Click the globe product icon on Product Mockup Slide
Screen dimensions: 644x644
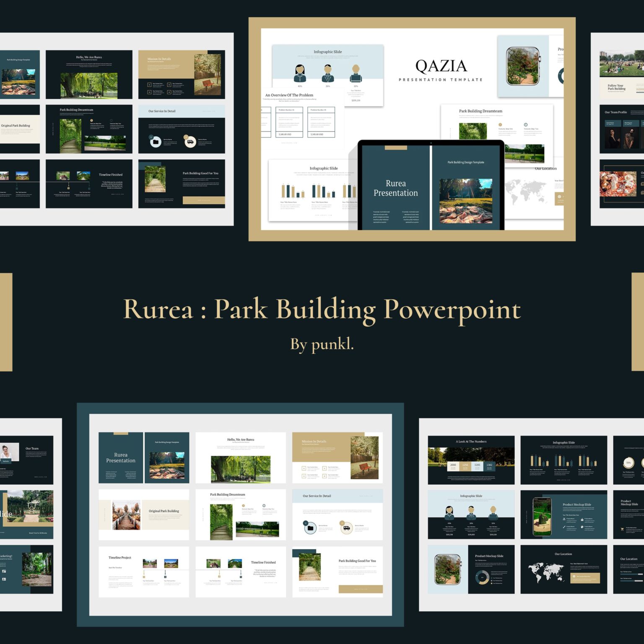click(582, 527)
